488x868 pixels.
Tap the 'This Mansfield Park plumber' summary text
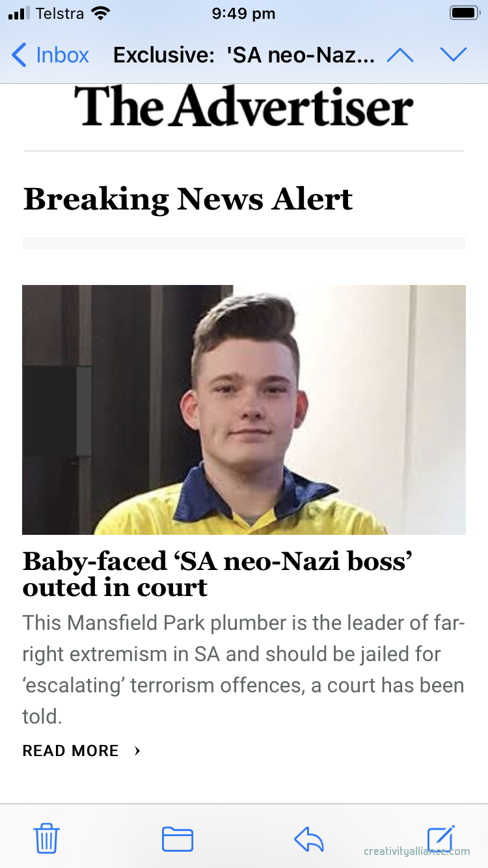pyautogui.click(x=243, y=670)
